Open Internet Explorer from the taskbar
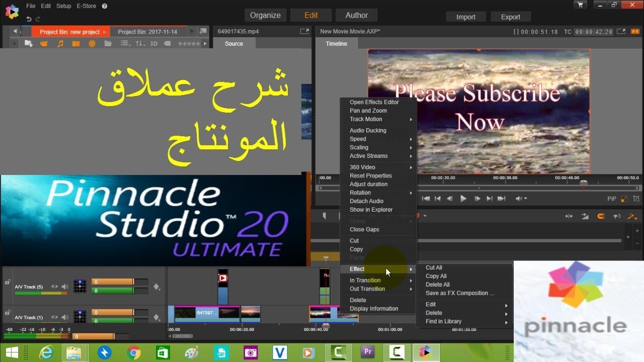This screenshot has height=362, width=644. point(46,353)
